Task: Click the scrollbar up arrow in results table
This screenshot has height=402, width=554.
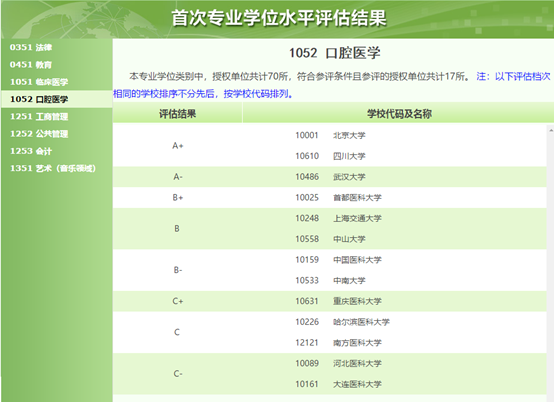Action: [550, 130]
